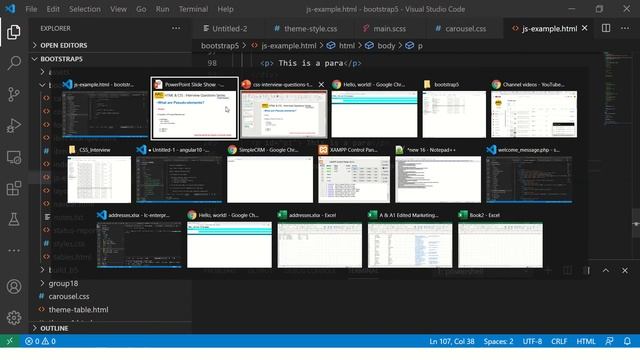
Task: Change encoding via UTF-8 status item
Action: (532, 341)
